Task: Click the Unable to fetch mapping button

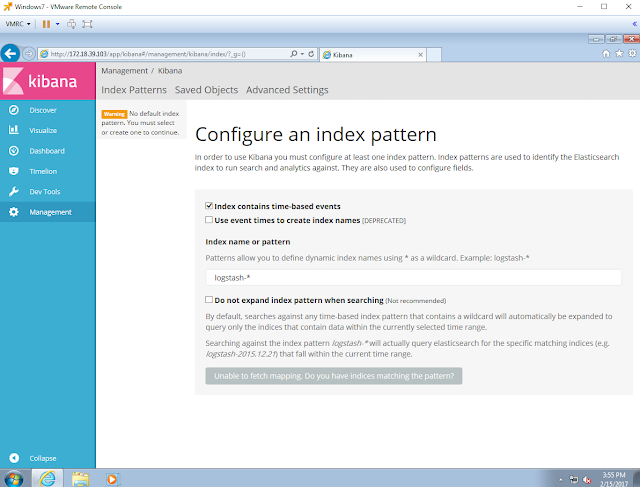Action: click(333, 376)
